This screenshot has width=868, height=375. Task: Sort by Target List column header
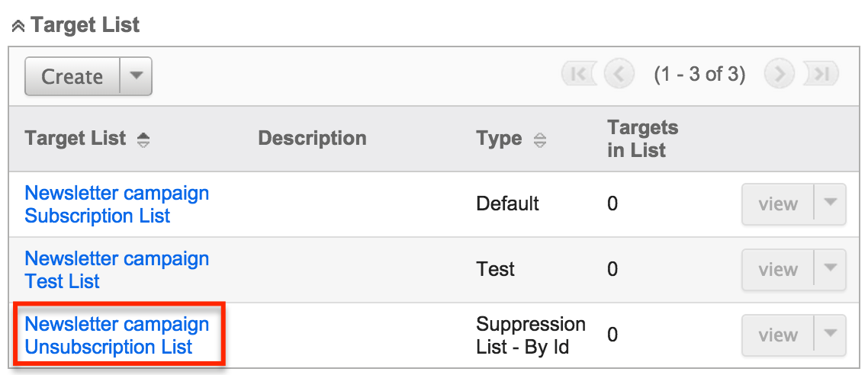tap(76, 139)
